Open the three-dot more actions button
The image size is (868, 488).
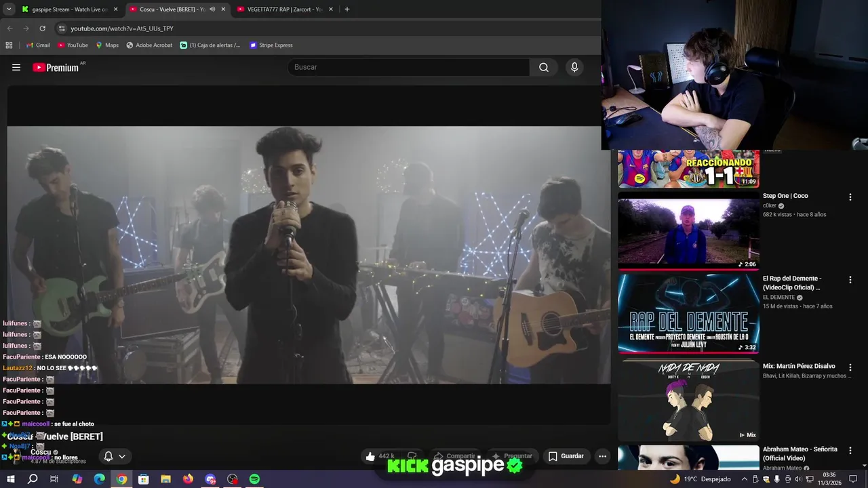(602, 456)
